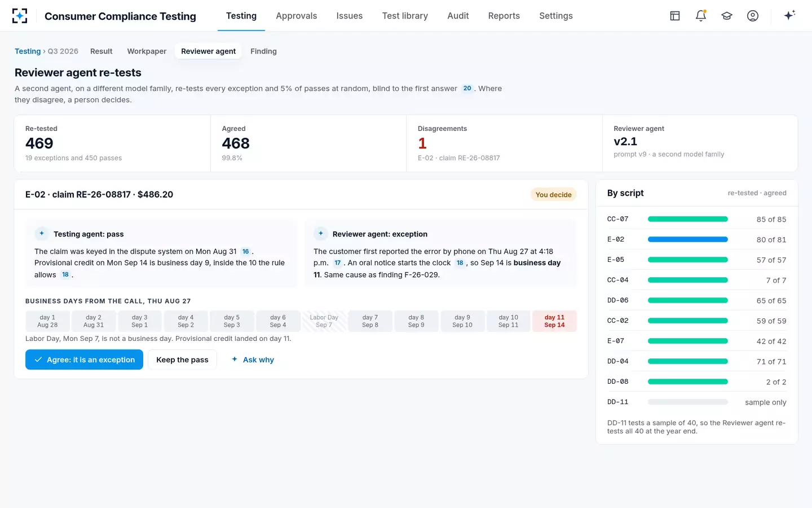Switch to the Testing main tab
The image size is (812, 508).
[x=241, y=16]
